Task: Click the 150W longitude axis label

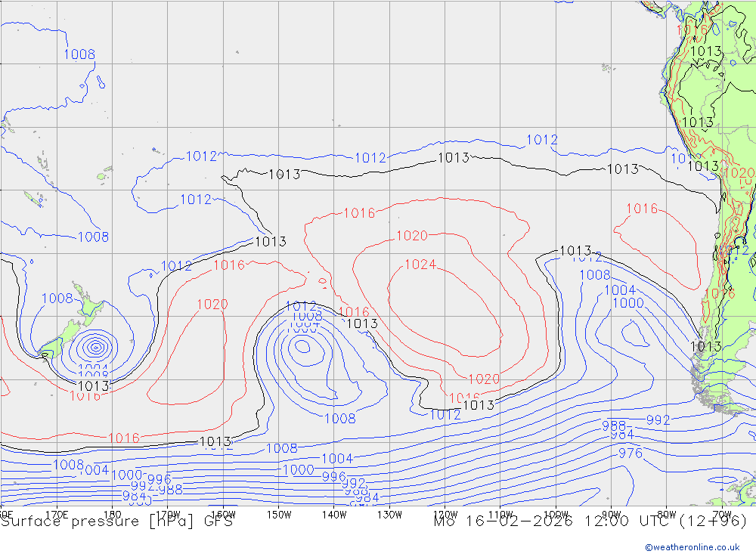Action: [279, 514]
